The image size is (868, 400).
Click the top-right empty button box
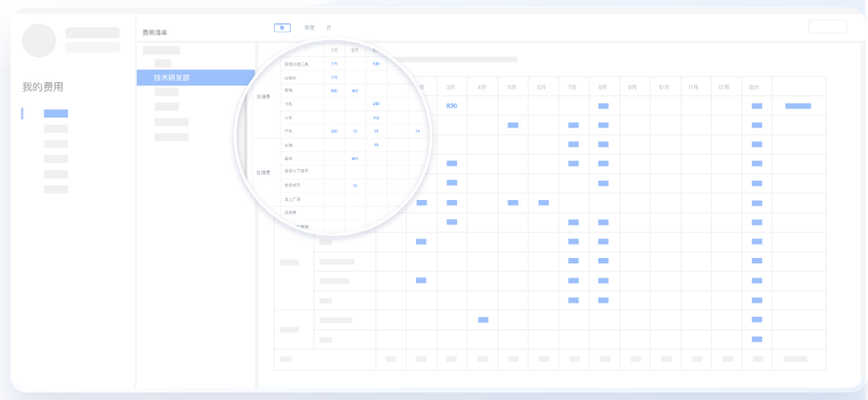(x=827, y=27)
